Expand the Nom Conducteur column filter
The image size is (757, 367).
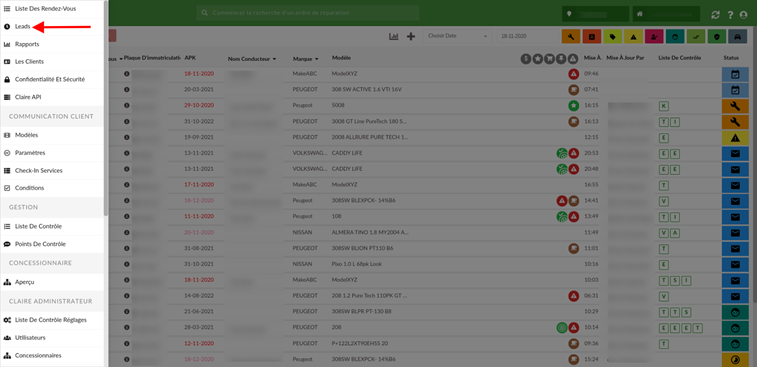click(x=274, y=59)
